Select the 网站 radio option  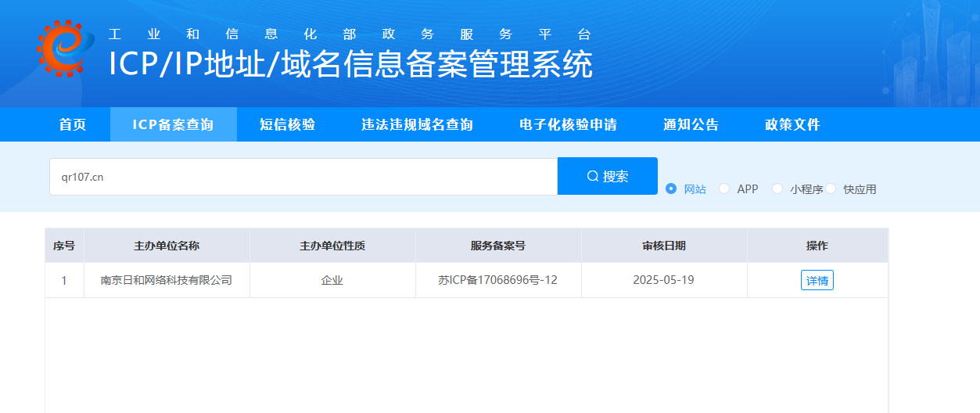tap(671, 189)
